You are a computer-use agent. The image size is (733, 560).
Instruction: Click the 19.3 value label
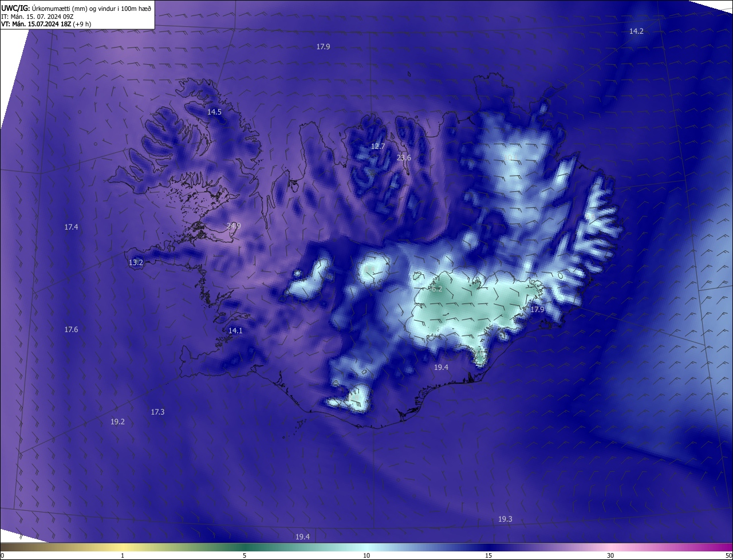505,519
